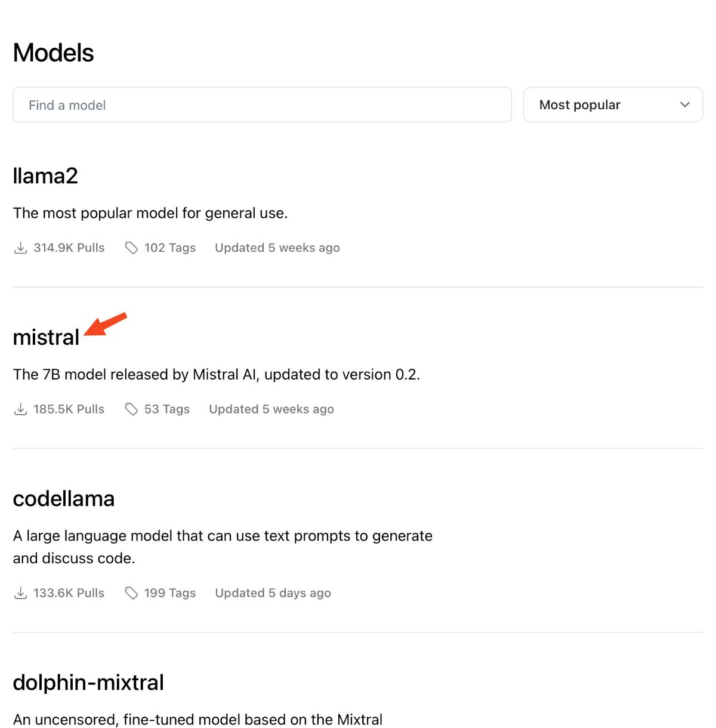
Task: Click the chevron arrow in sort dropdown
Action: (x=684, y=105)
